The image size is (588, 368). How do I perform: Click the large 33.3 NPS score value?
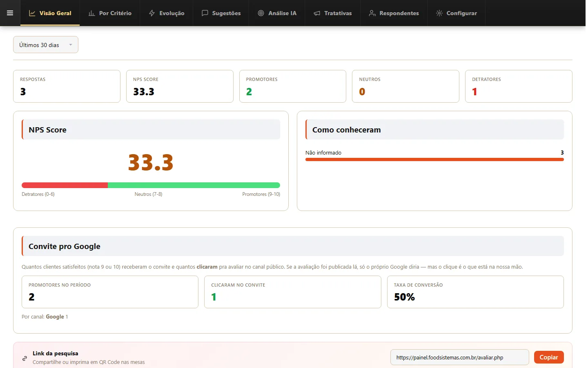click(x=151, y=162)
